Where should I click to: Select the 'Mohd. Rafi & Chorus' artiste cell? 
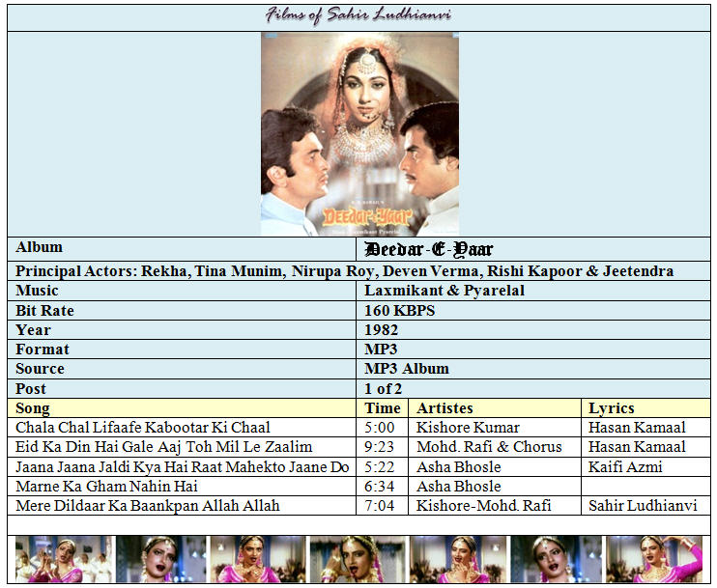[x=495, y=447]
